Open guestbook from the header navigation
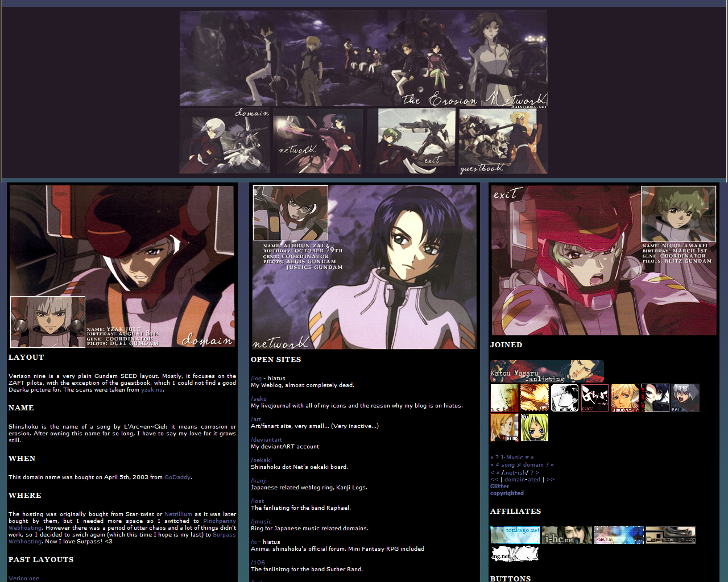The width and height of the screenshot is (728, 582). pos(503,141)
